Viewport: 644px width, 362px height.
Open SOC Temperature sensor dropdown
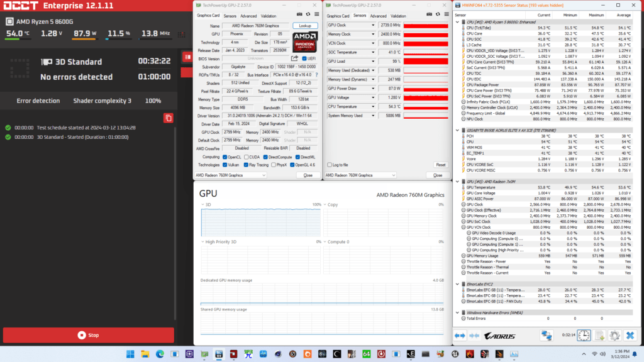(373, 52)
